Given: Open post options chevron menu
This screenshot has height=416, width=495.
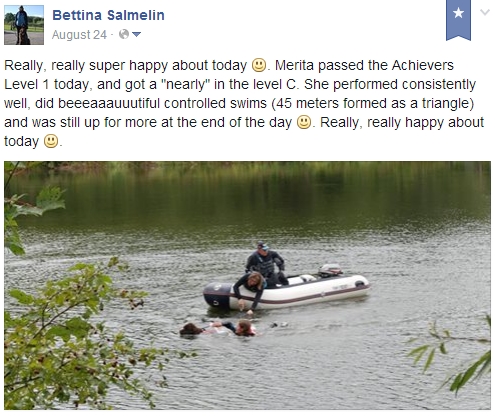Looking at the screenshot, I should point(484,12).
